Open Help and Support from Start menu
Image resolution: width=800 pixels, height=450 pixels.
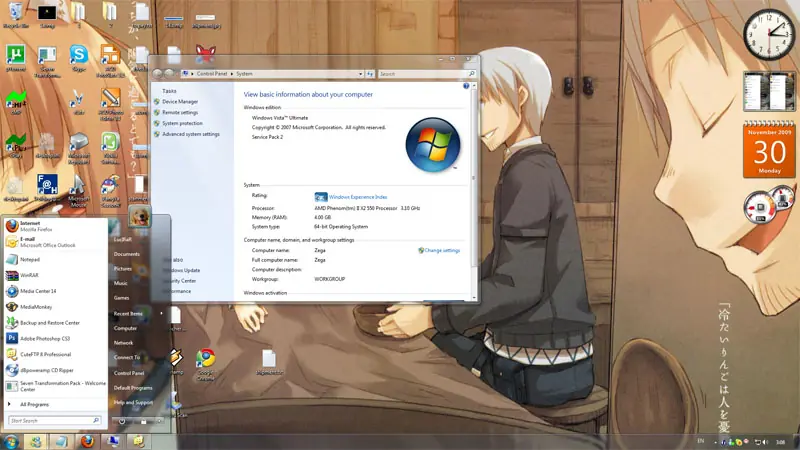click(x=133, y=403)
